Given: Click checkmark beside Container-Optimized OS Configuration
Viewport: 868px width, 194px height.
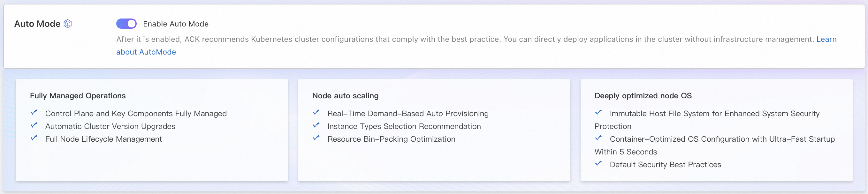Looking at the screenshot, I should pos(598,138).
